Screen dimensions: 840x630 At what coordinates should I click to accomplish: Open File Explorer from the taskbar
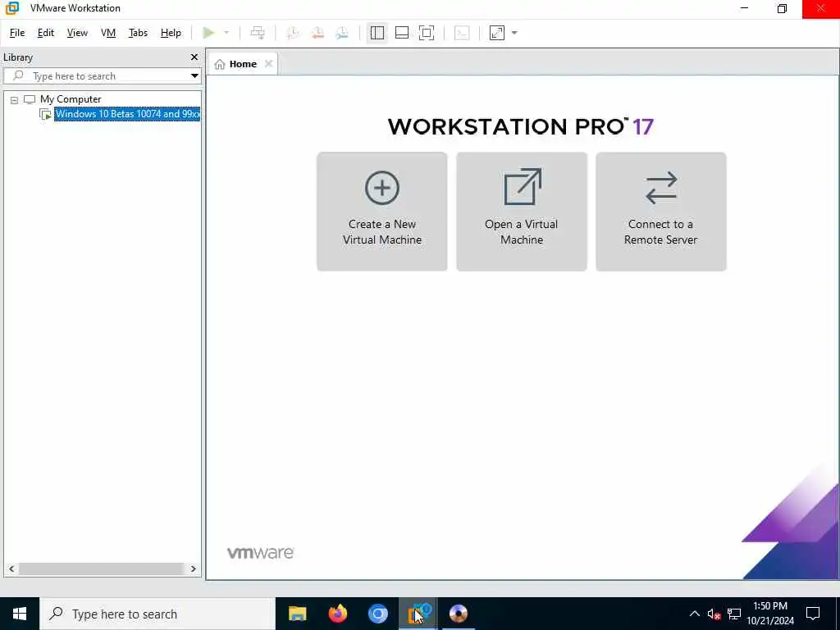click(297, 614)
